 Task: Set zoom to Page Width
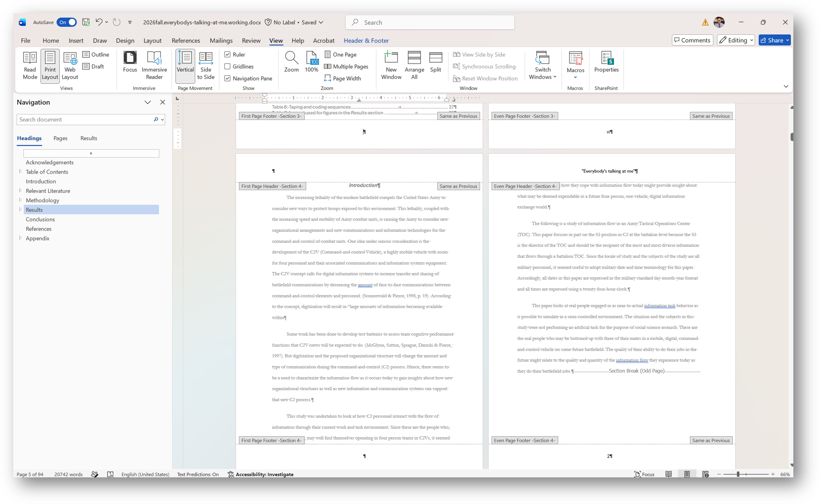[x=343, y=79]
